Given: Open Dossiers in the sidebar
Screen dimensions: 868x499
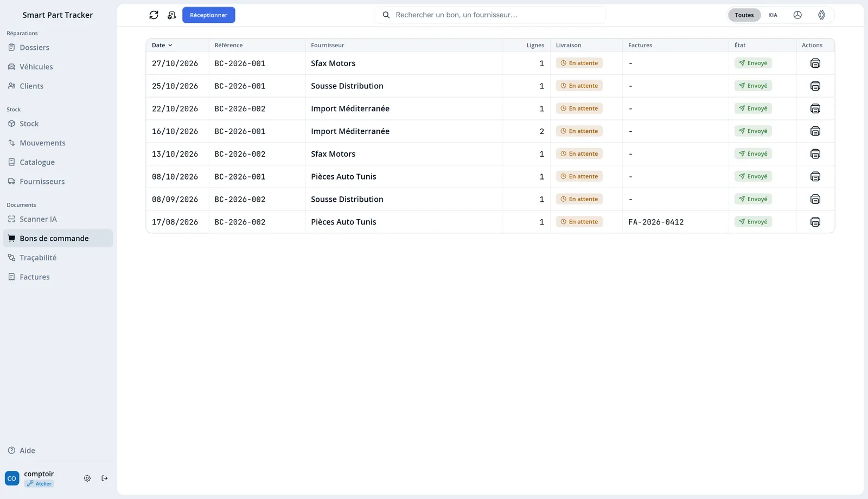Looking at the screenshot, I should (58, 48).
